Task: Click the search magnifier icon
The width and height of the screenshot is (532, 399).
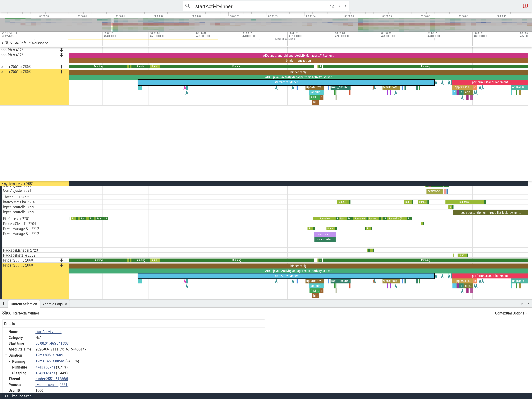Action: coord(188,6)
